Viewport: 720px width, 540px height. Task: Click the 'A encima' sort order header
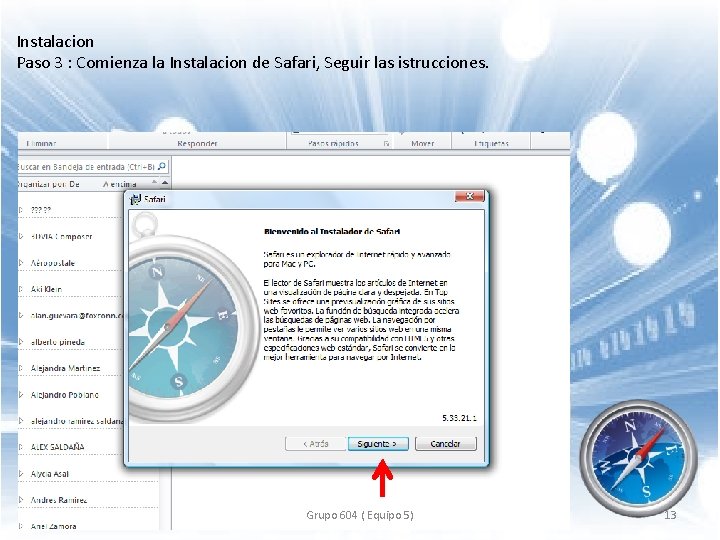point(120,184)
